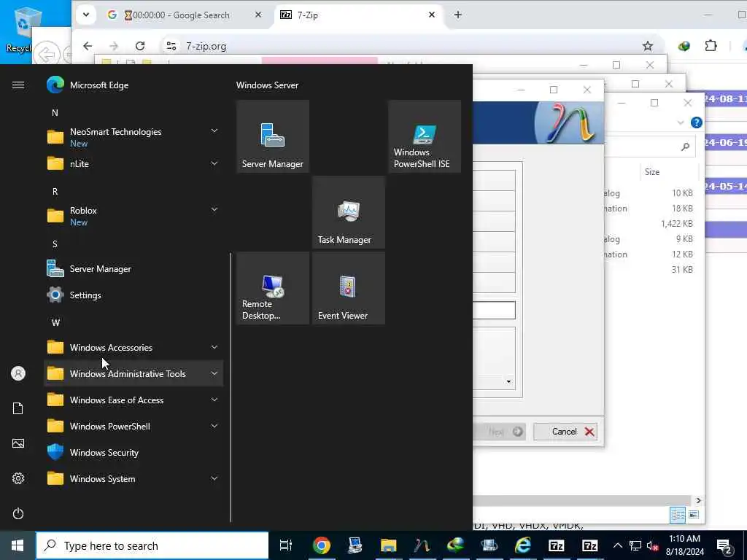The image size is (747, 560).
Task: Open the Event Viewer tile
Action: [x=348, y=288]
